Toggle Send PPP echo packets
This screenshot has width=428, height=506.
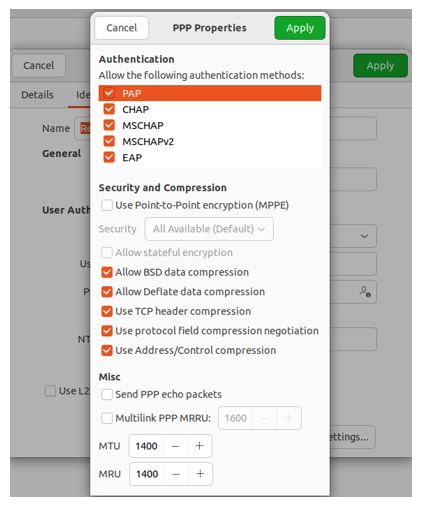click(107, 394)
